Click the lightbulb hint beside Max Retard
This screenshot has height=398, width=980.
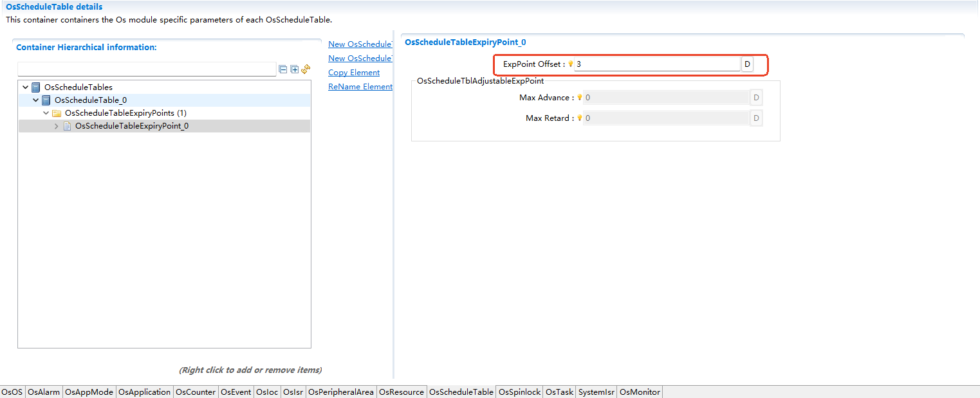click(x=579, y=118)
